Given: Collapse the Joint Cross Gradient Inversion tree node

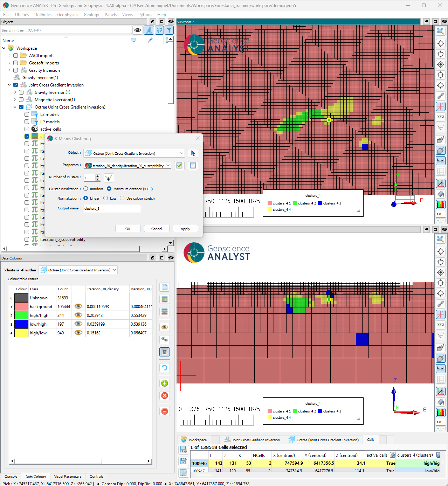Looking at the screenshot, I should [x=9, y=85].
